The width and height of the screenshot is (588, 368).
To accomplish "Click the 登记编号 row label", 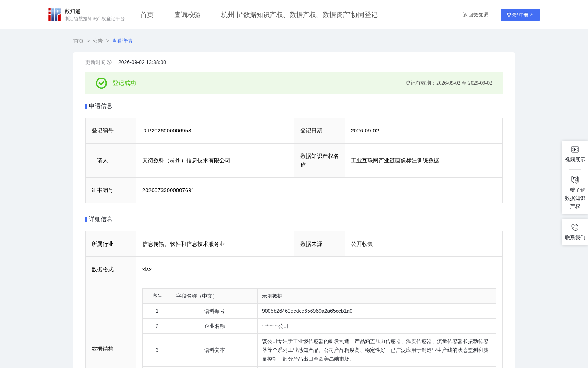I will [103, 131].
